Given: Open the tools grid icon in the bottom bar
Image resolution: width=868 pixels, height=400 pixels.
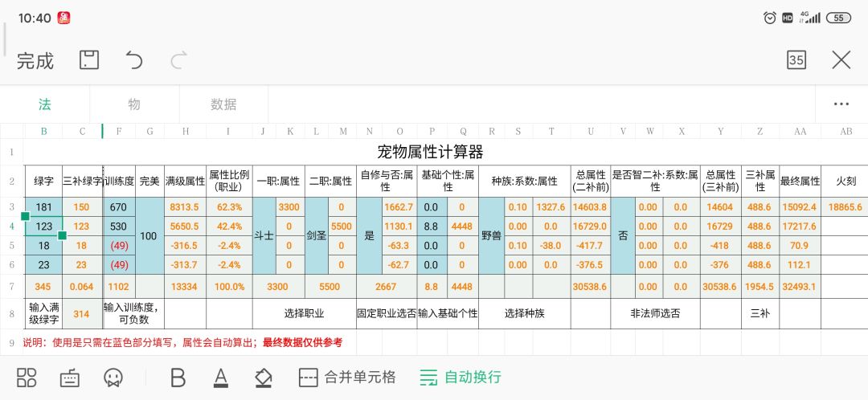Looking at the screenshot, I should pyautogui.click(x=26, y=378).
